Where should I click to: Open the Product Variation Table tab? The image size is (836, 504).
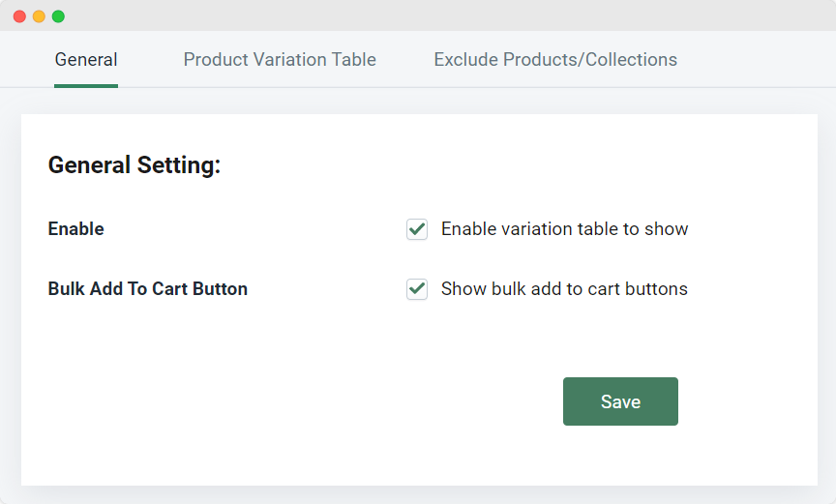pos(280,60)
